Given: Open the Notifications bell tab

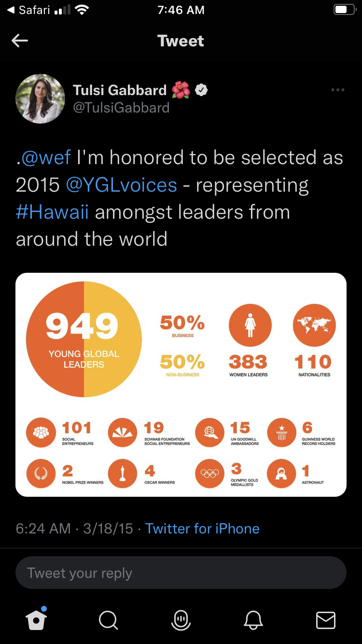Looking at the screenshot, I should (x=254, y=620).
